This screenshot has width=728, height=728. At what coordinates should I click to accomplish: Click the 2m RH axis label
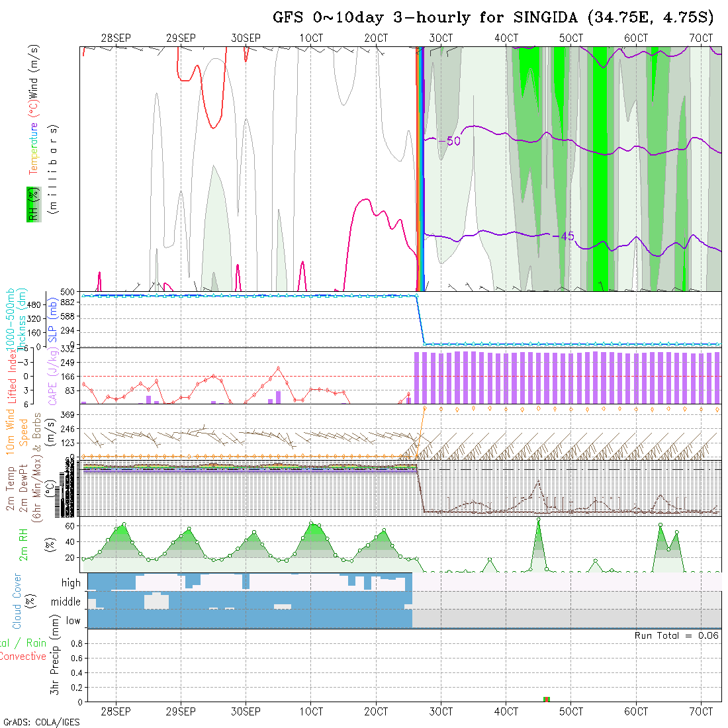point(24,544)
